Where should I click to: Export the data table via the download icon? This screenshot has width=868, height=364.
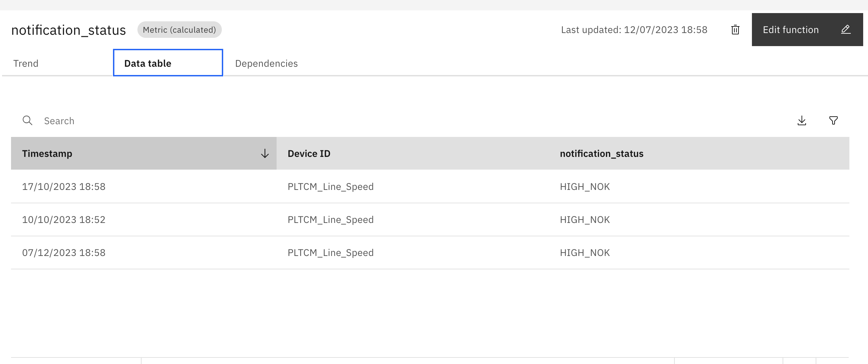click(802, 121)
